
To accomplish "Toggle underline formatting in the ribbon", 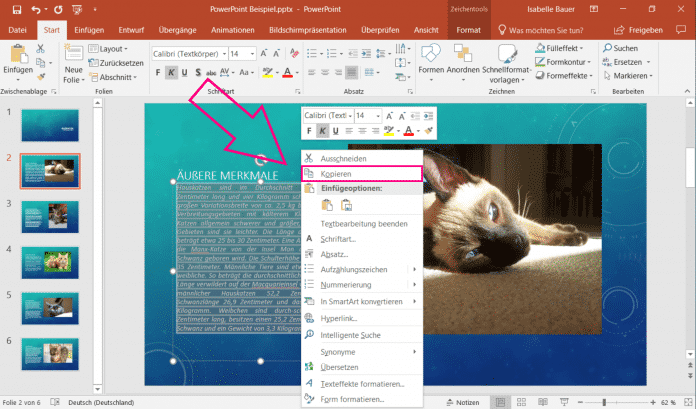I will click(185, 72).
